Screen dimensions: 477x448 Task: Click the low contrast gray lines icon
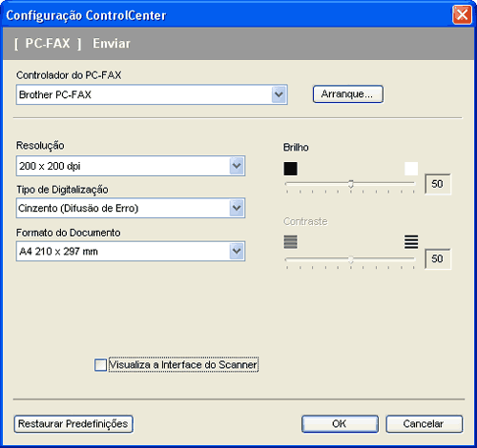[x=290, y=242]
